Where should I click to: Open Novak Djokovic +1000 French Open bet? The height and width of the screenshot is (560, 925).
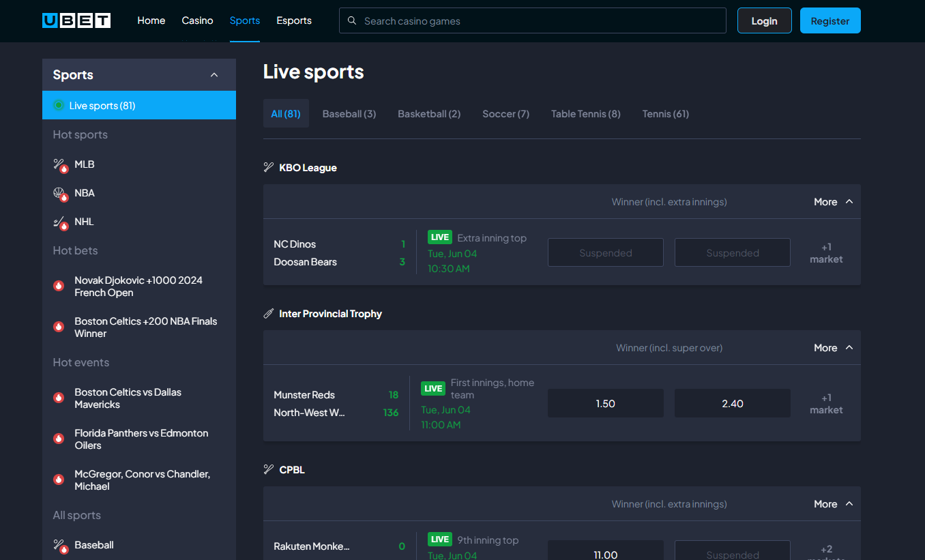pyautogui.click(x=138, y=286)
